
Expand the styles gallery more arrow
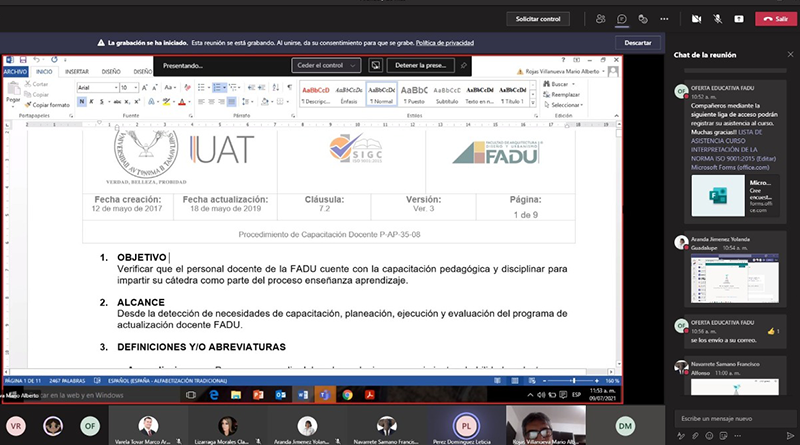pyautogui.click(x=533, y=103)
